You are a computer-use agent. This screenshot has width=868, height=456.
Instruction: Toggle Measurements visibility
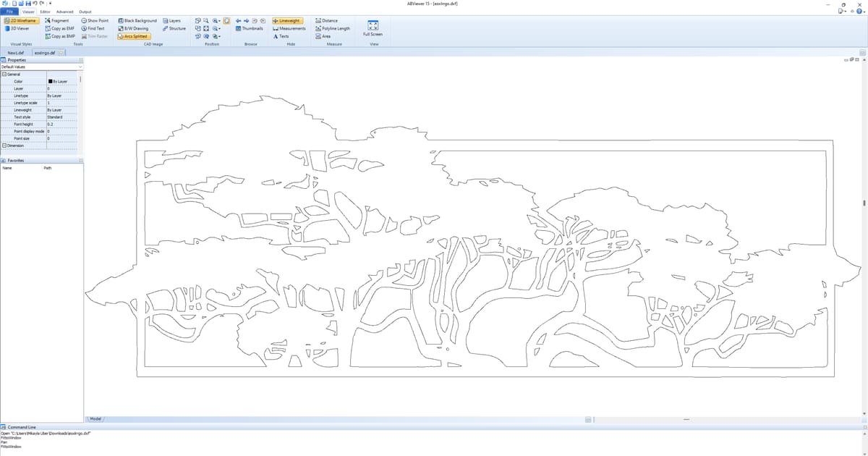click(289, 28)
